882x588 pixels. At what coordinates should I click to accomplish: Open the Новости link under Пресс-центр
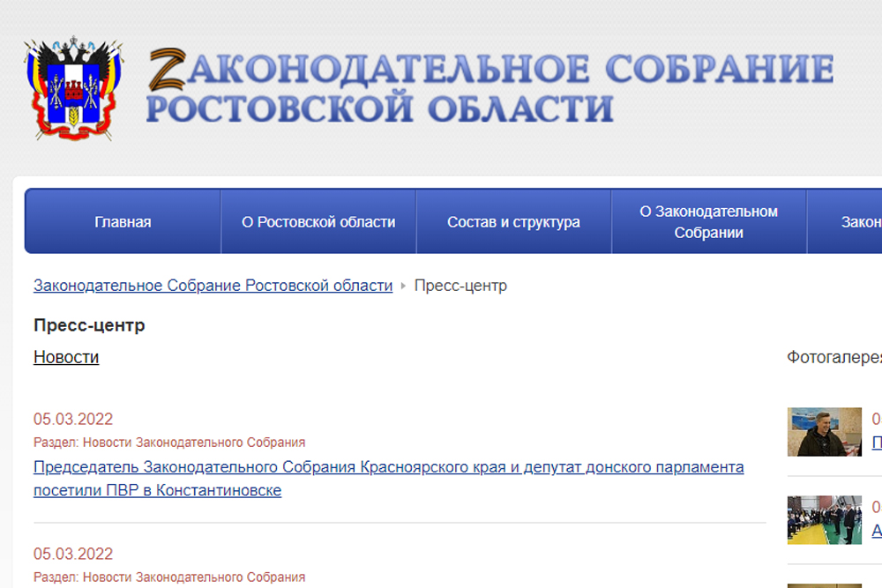[x=66, y=357]
